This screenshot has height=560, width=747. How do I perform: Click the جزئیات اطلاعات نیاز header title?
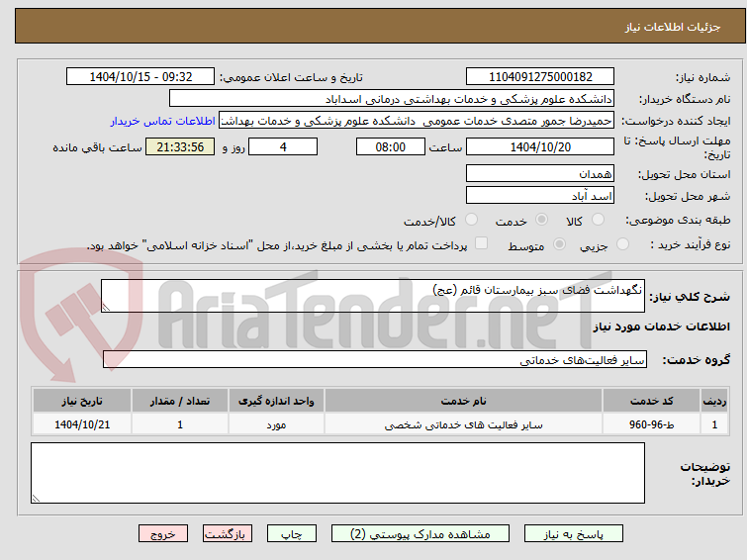pos(673,27)
